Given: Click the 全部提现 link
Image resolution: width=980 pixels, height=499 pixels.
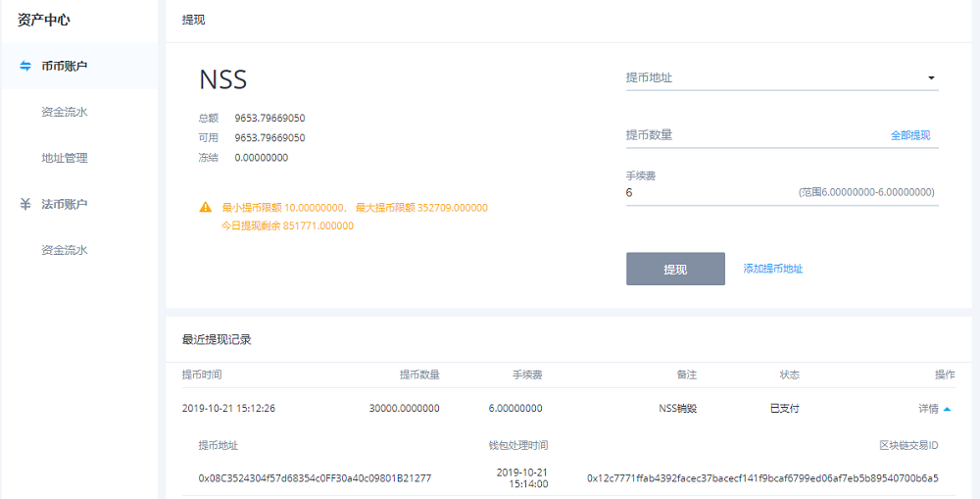Looking at the screenshot, I should [x=910, y=135].
